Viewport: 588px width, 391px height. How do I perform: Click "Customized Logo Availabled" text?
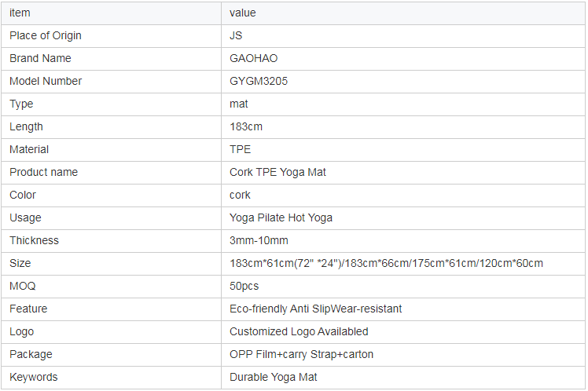click(x=299, y=331)
